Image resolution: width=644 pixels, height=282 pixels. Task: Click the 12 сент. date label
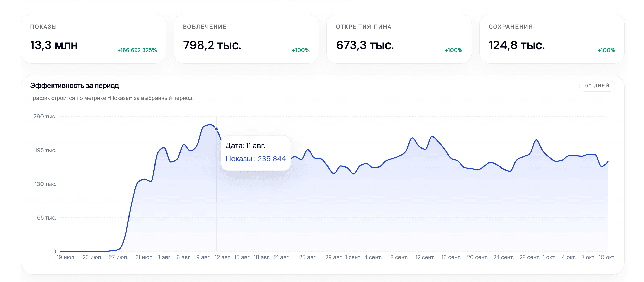point(425,257)
